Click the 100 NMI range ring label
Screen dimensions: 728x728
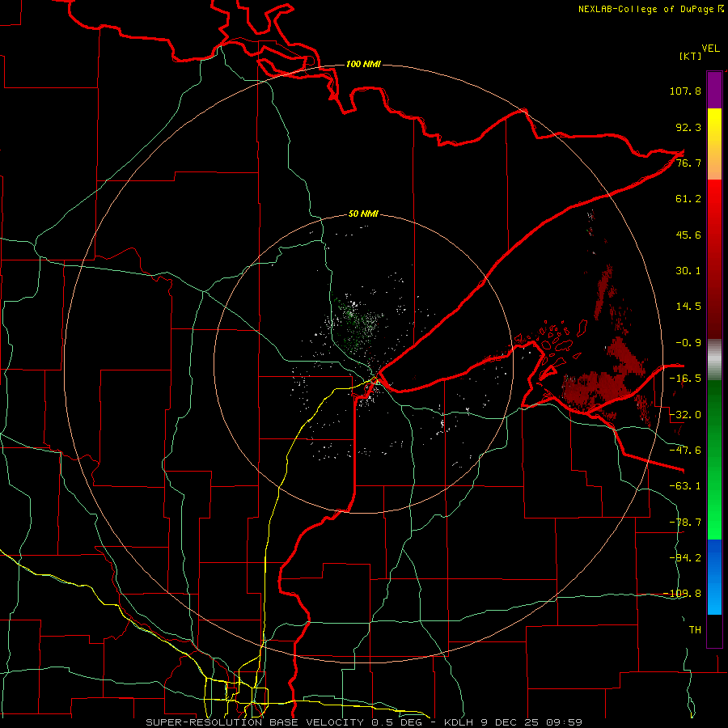[x=363, y=64]
